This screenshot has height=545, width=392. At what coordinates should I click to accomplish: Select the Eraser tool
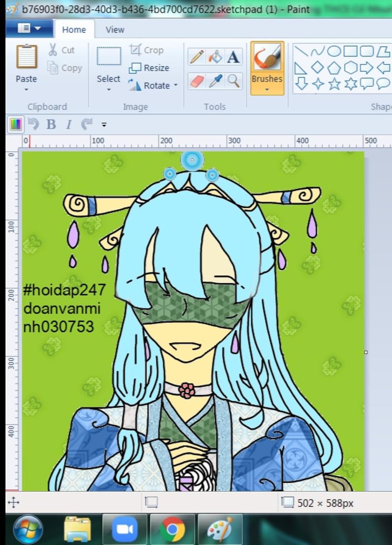tap(197, 81)
